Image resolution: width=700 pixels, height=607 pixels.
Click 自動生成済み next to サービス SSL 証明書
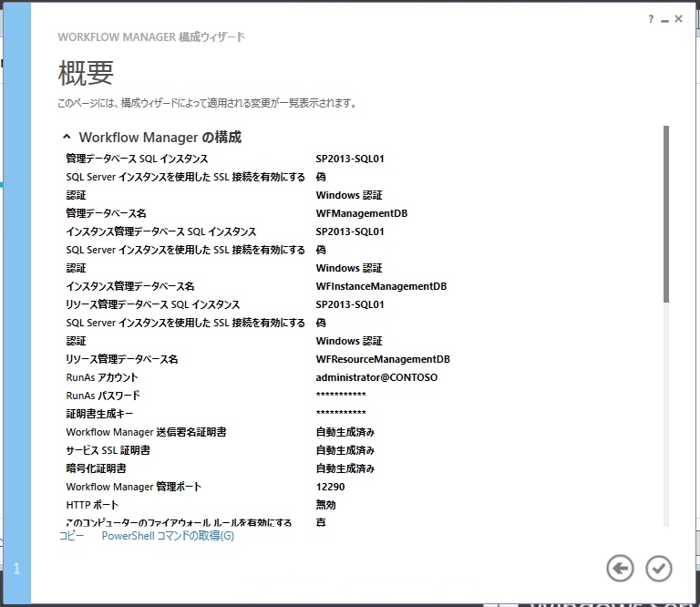345,450
